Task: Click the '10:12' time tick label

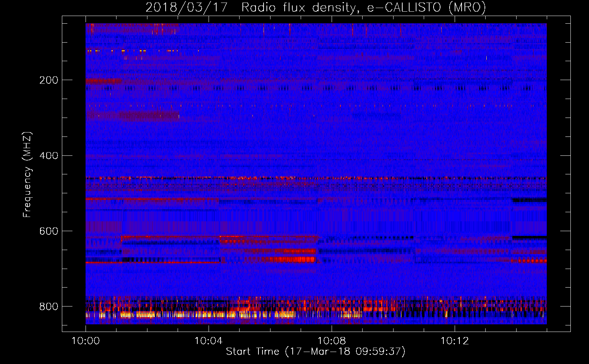Action: pos(454,341)
